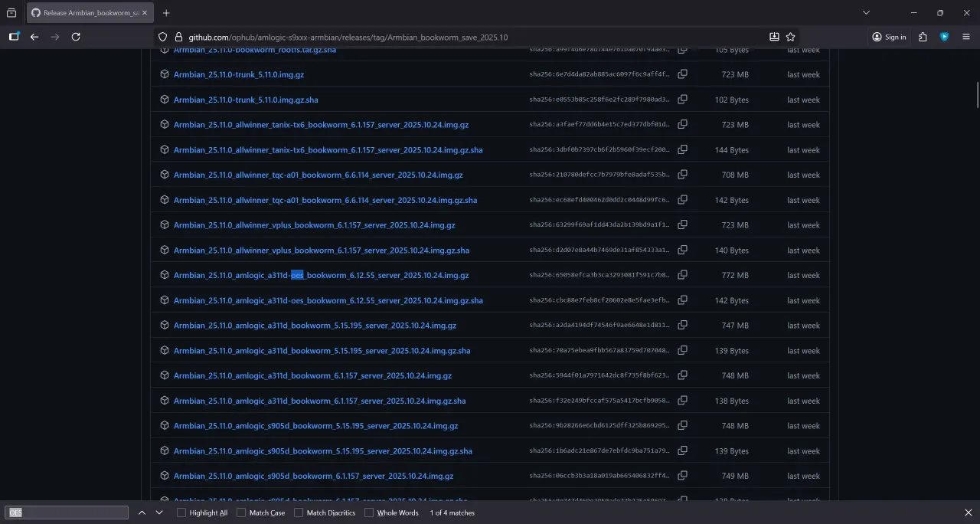The image size is (980, 524).
Task: Open the recent browsing tab-overview button
Action: tap(11, 13)
